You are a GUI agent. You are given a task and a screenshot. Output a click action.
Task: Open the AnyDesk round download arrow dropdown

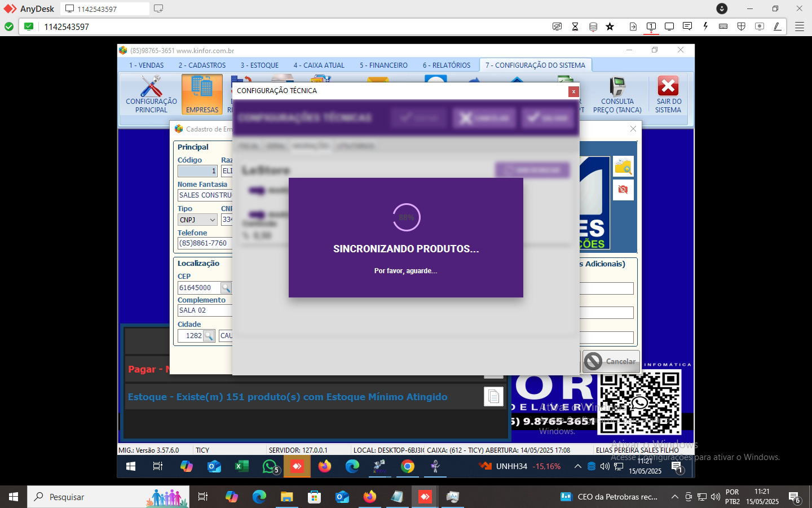click(x=722, y=8)
